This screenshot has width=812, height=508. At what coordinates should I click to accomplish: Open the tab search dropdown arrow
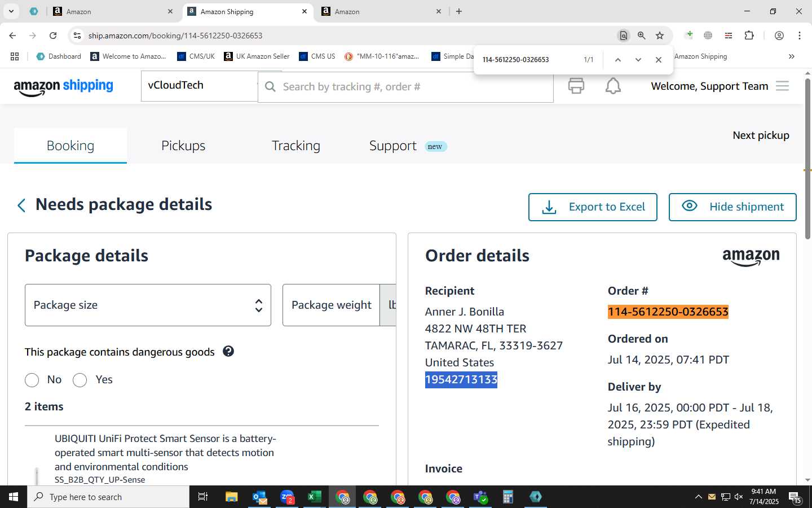pos(11,11)
